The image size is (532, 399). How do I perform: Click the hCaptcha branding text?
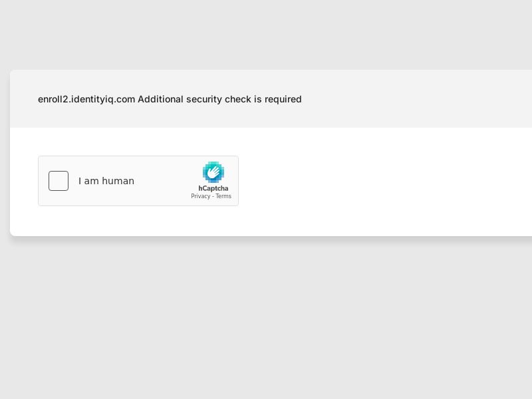coord(213,188)
